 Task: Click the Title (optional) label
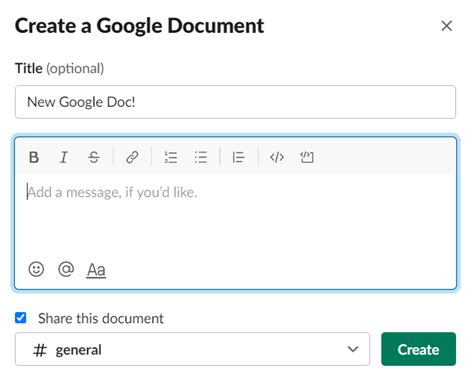tap(60, 68)
